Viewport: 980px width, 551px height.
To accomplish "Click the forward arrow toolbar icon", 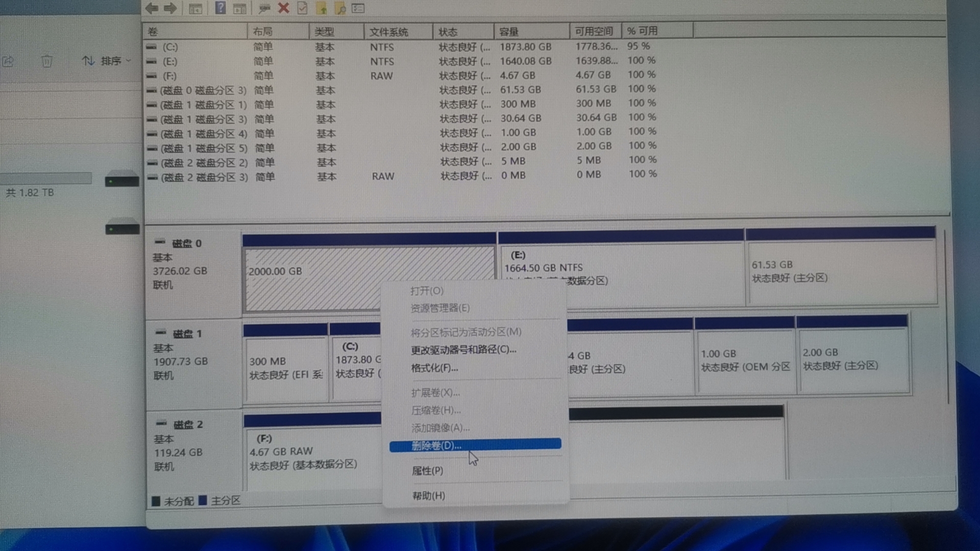I will 170,8.
